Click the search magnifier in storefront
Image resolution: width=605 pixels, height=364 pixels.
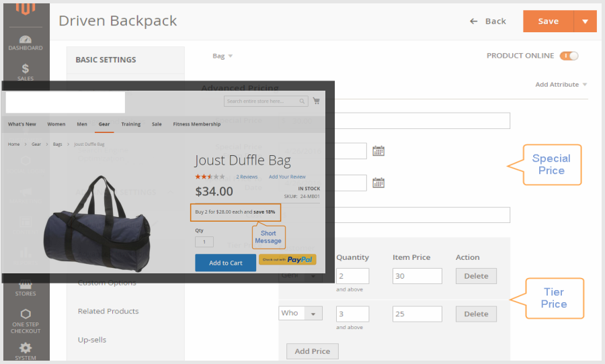pyautogui.click(x=302, y=101)
